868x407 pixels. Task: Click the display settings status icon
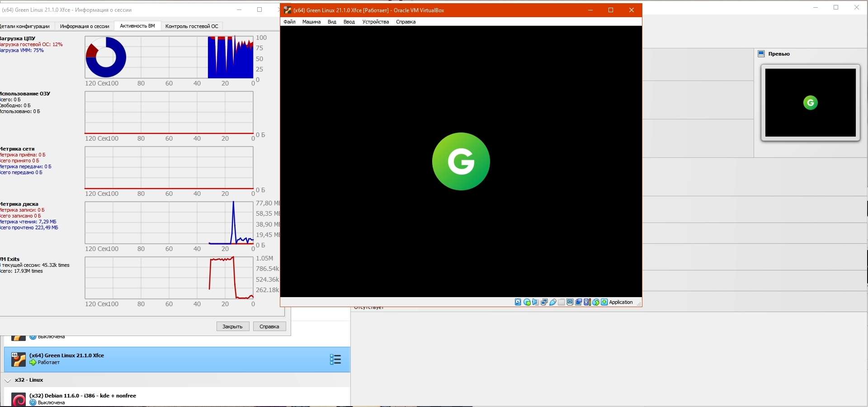(570, 302)
